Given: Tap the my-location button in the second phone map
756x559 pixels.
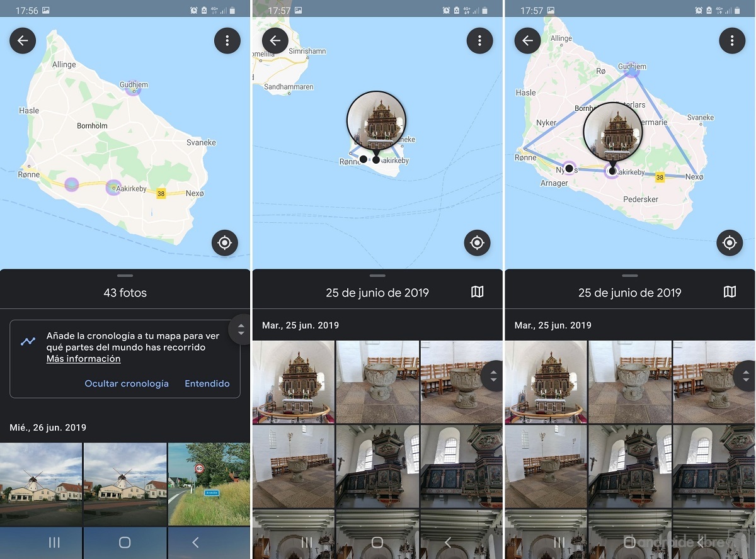Looking at the screenshot, I should tap(477, 242).
